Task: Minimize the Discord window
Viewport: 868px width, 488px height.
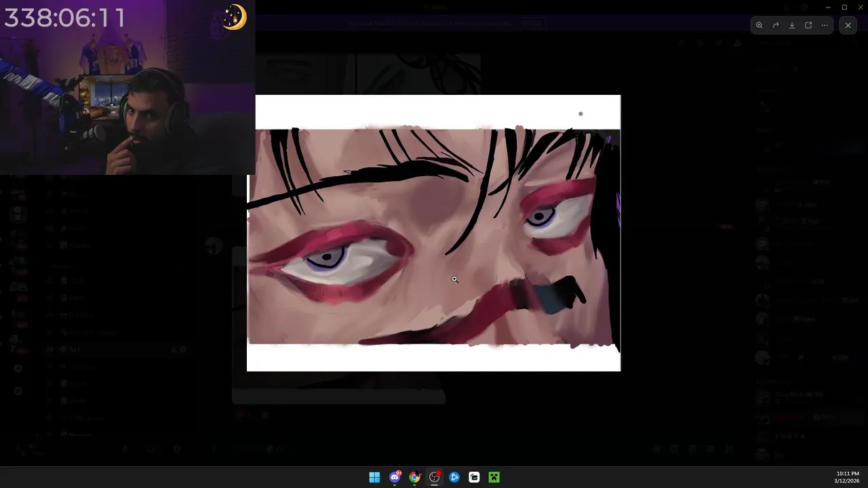Action: [828, 7]
